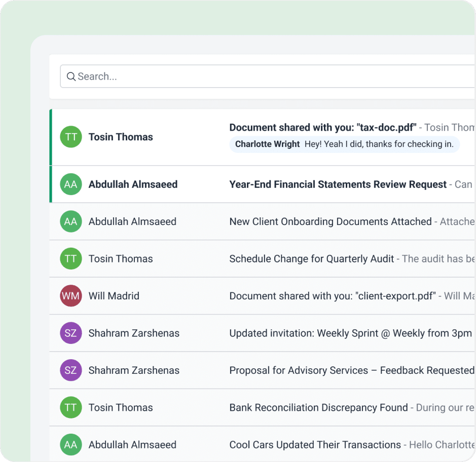
Task: Select sender name Will Madrid
Action: click(114, 296)
